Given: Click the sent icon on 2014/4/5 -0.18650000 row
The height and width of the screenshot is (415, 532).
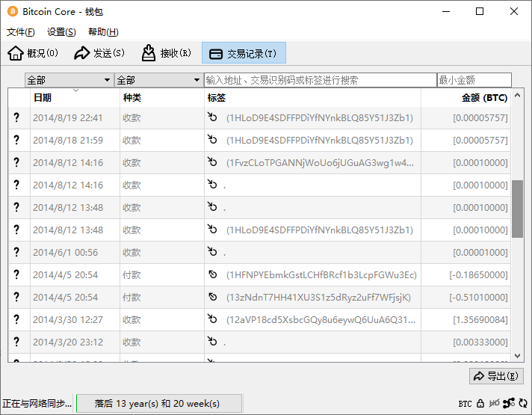Looking at the screenshot, I should (213, 274).
